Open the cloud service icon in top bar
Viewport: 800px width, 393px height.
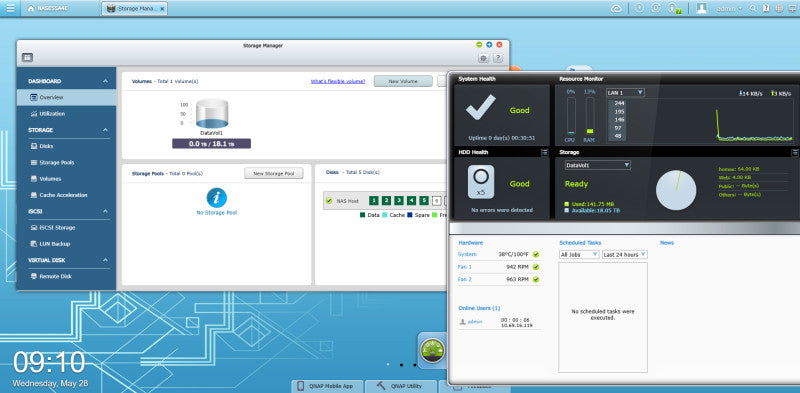click(616, 8)
